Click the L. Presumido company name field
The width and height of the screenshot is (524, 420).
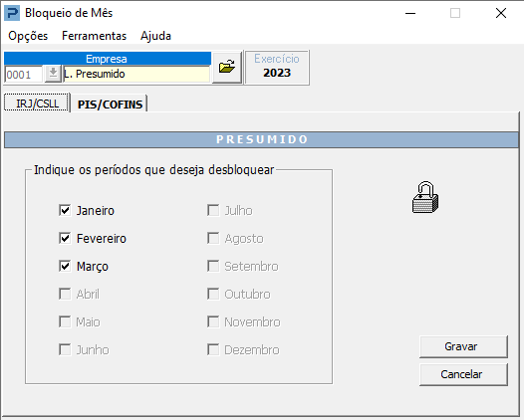(136, 74)
